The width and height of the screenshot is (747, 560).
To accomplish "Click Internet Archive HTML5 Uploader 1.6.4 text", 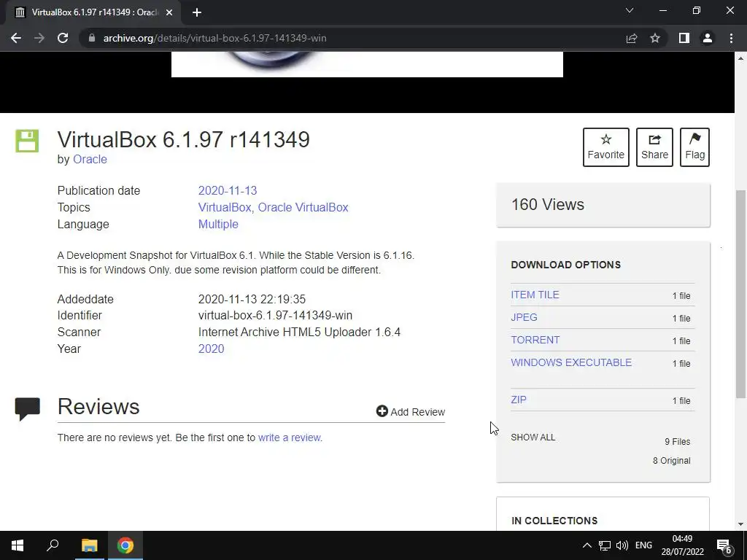I will point(299,332).
